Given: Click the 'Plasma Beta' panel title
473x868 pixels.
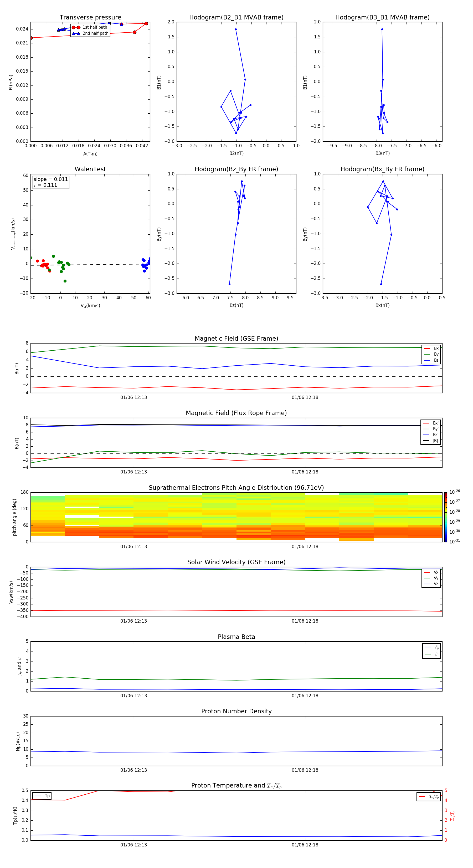Looking at the screenshot, I should pyautogui.click(x=236, y=637).
